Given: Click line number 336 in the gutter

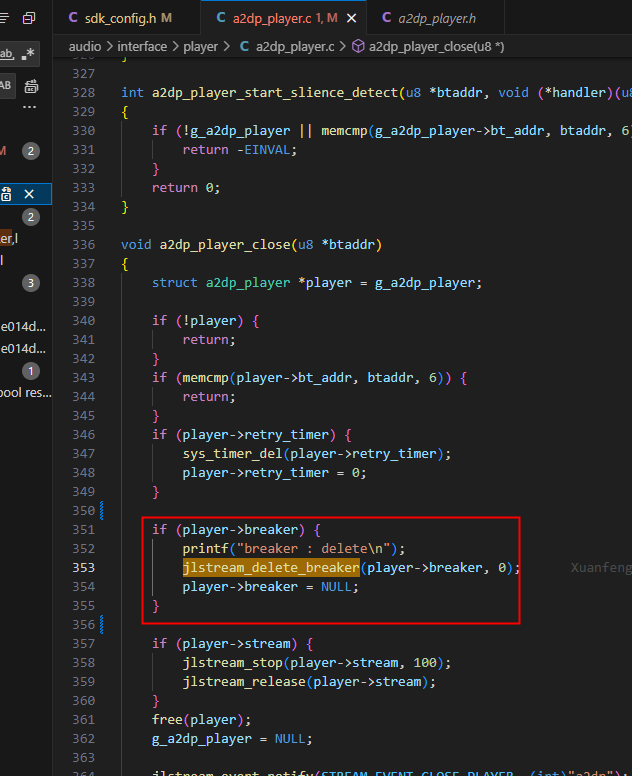Looking at the screenshot, I should click(84, 245).
